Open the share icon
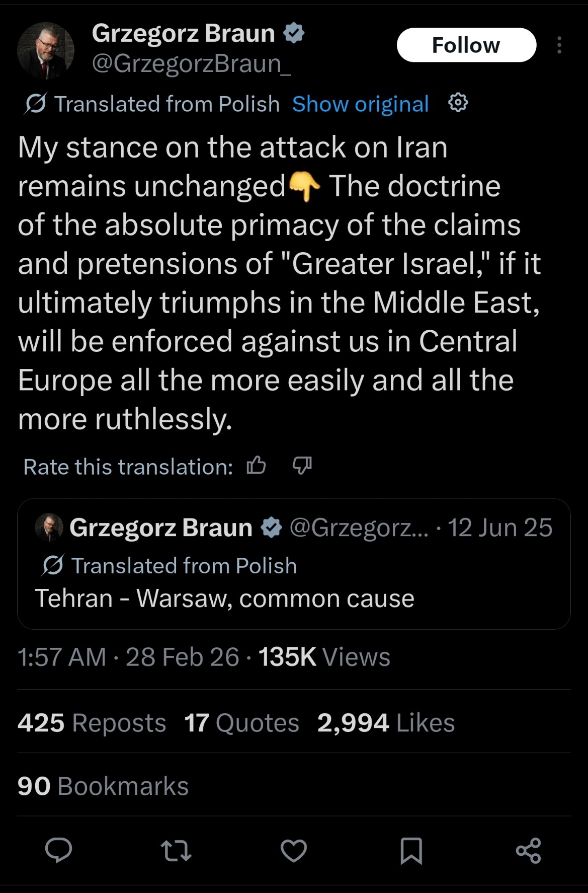The width and height of the screenshot is (588, 893). pos(529,851)
